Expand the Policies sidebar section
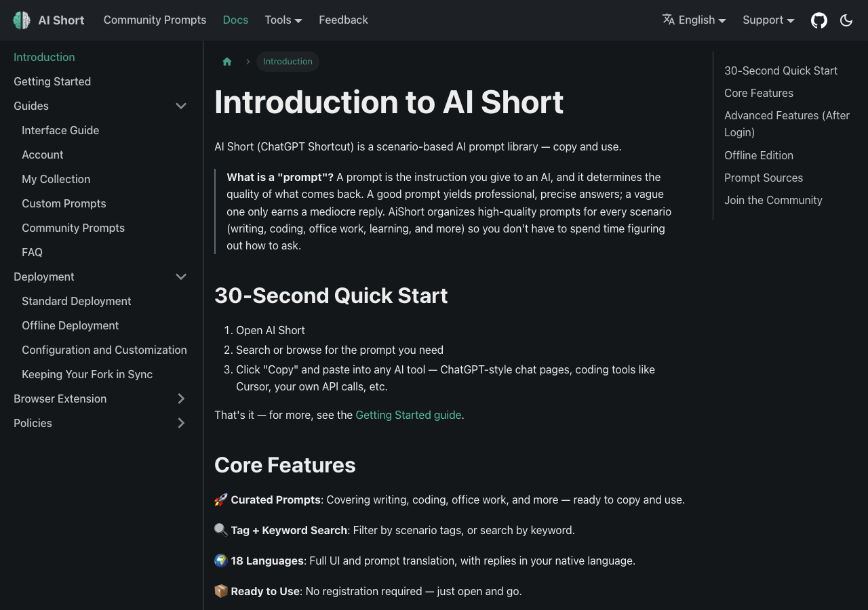The height and width of the screenshot is (610, 868). tap(181, 423)
